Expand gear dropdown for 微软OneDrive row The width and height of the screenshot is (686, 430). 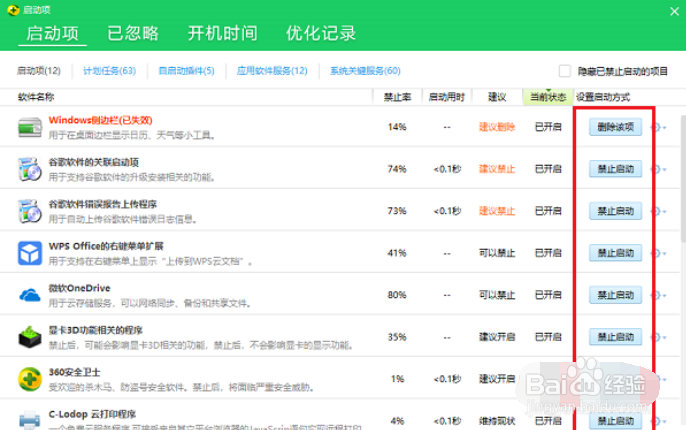click(x=660, y=295)
